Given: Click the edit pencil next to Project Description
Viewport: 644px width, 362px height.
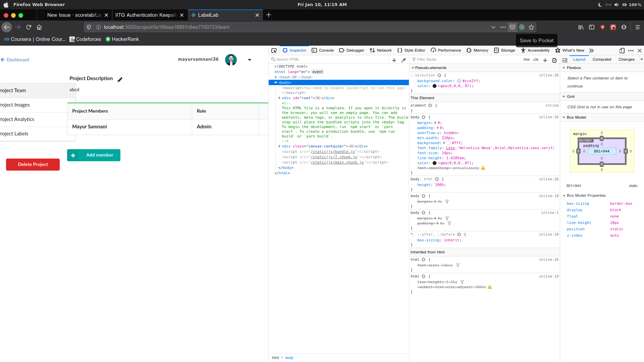Looking at the screenshot, I should pyautogui.click(x=120, y=79).
